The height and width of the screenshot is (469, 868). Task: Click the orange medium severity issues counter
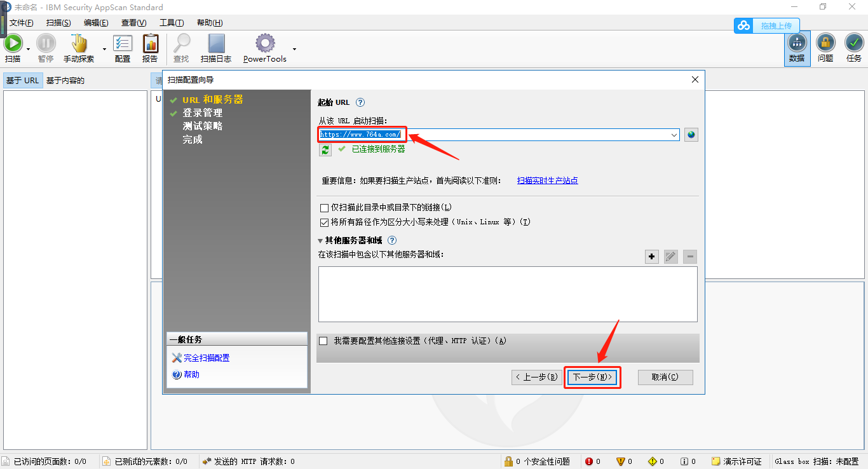coord(625,461)
